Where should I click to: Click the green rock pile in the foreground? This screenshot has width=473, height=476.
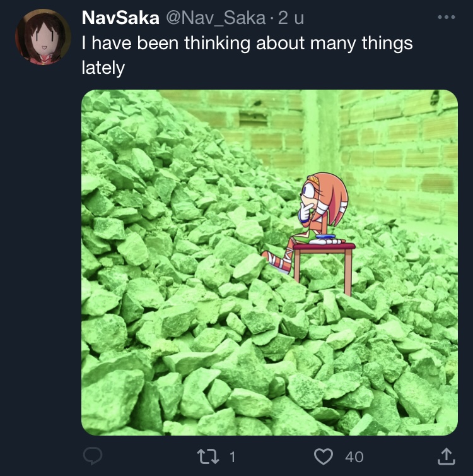(189, 354)
